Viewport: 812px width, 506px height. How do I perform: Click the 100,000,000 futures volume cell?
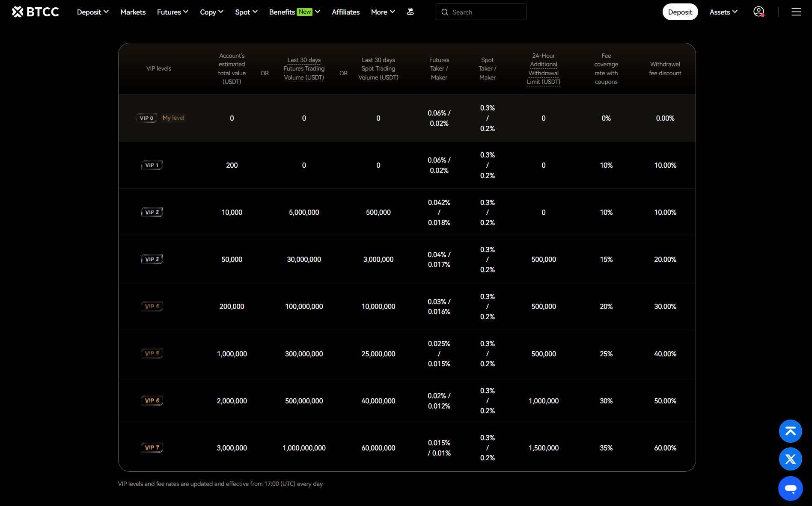pyautogui.click(x=304, y=306)
